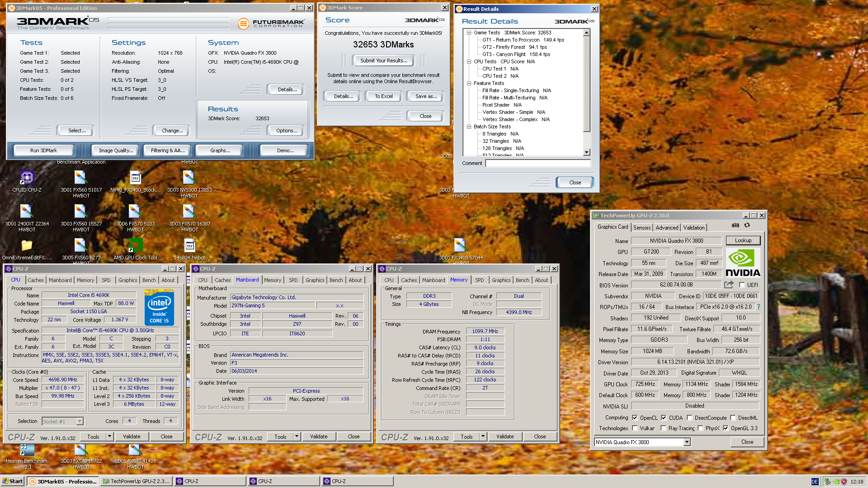Switch to Sensors tab in GPU-Z
The width and height of the screenshot is (868, 488).
(x=642, y=227)
